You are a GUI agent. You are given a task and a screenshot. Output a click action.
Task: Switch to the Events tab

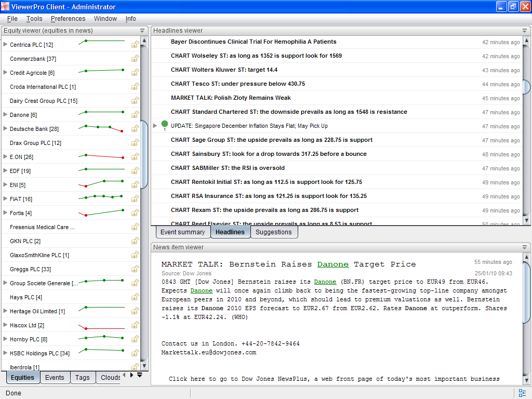pyautogui.click(x=55, y=377)
